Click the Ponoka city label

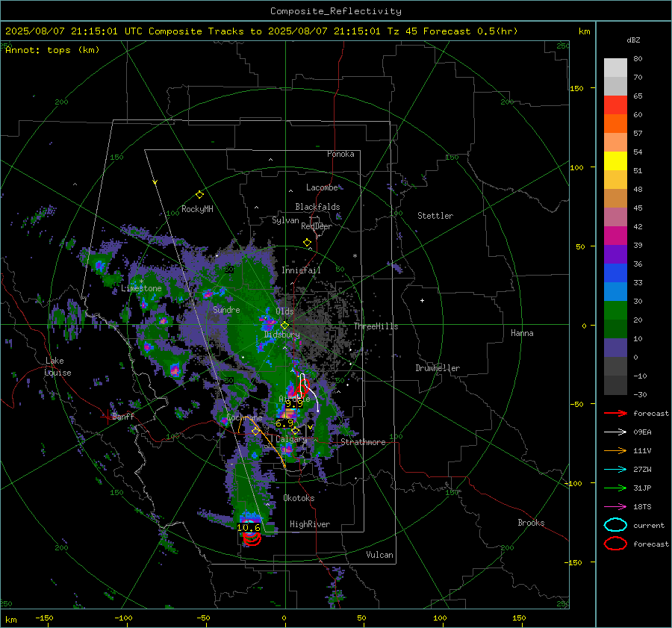click(340, 154)
